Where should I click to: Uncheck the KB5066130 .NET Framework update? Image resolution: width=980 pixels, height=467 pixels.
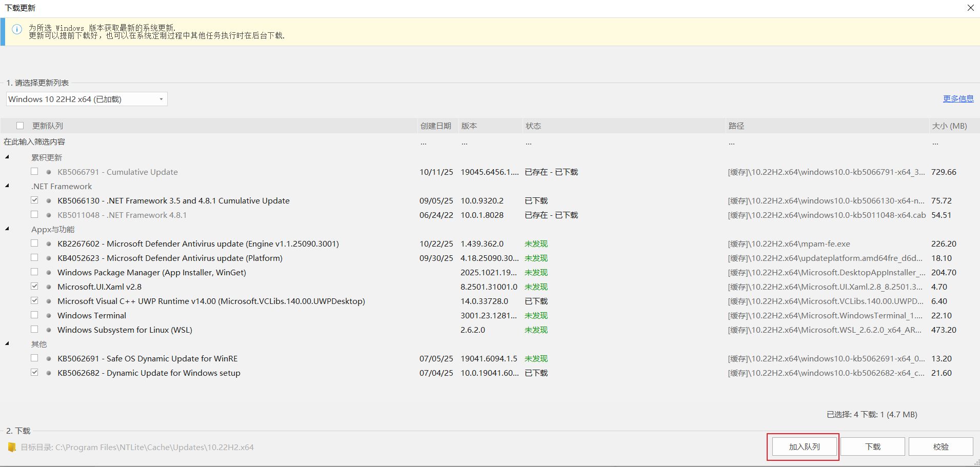point(34,200)
